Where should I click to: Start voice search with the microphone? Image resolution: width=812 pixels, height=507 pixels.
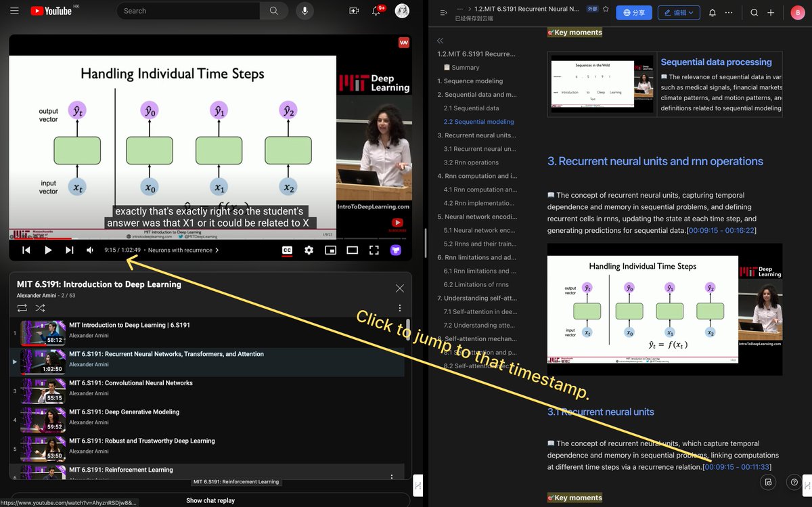pos(304,11)
